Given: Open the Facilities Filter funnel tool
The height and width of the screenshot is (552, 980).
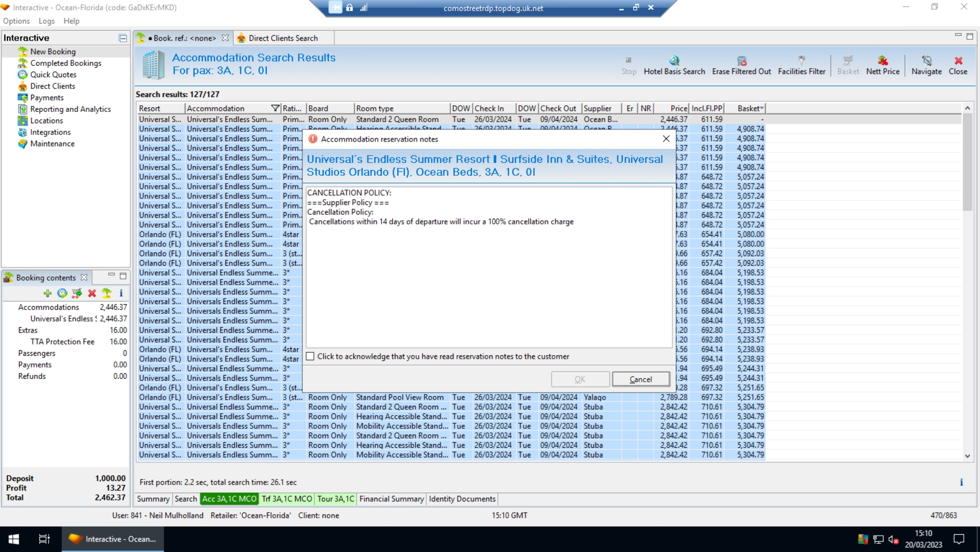Looking at the screenshot, I should pos(802,66).
